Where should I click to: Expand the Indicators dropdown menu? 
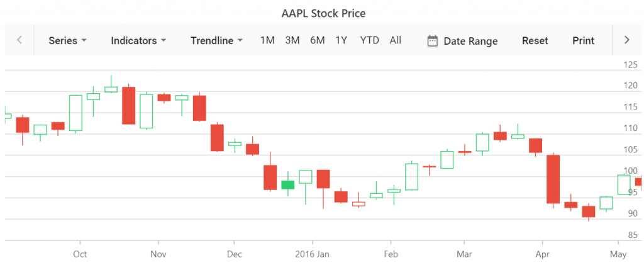(138, 40)
